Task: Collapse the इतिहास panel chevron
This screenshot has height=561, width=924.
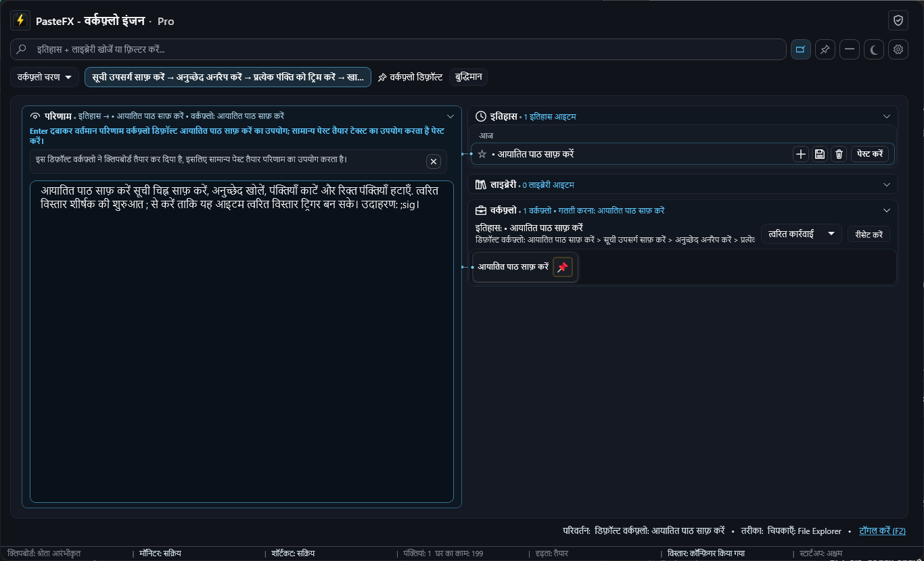Action: click(x=887, y=116)
